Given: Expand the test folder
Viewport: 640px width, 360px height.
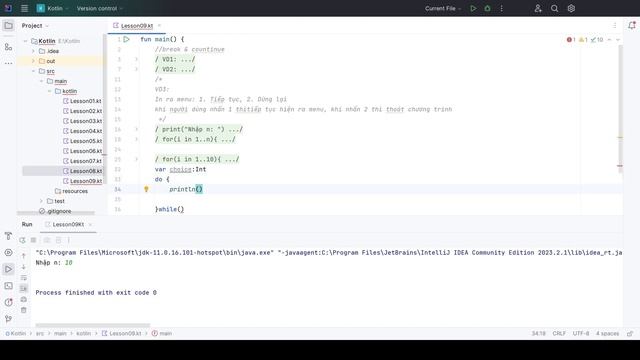Looking at the screenshot, I should point(41,201).
